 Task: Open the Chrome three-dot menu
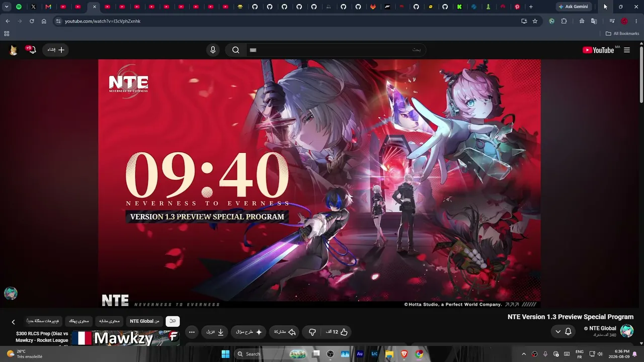coord(636,21)
